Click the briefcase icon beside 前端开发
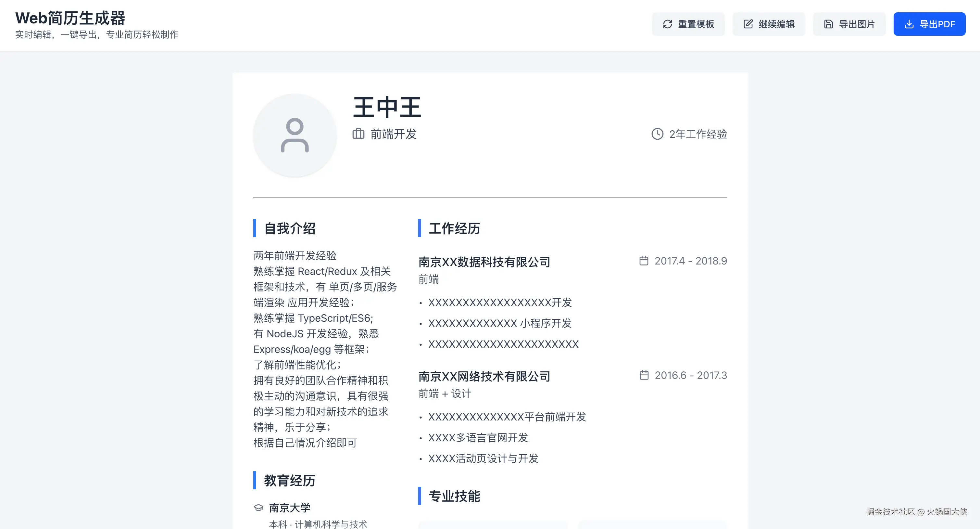 (358, 134)
